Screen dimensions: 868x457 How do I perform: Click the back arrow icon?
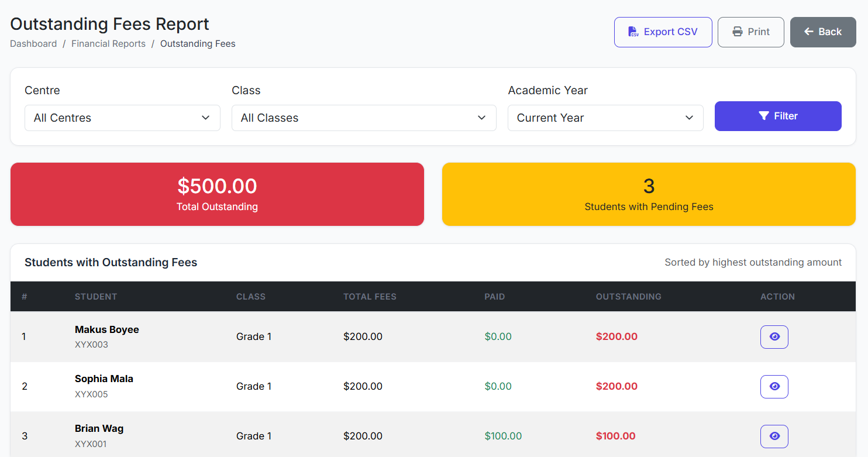pyautogui.click(x=809, y=32)
